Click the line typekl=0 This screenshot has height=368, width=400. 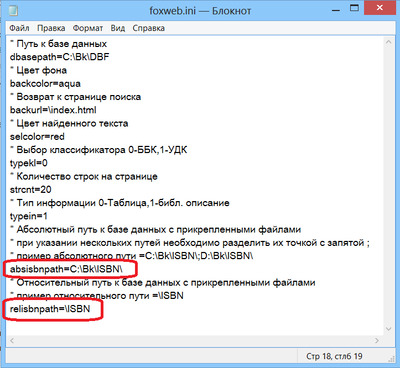(x=29, y=163)
